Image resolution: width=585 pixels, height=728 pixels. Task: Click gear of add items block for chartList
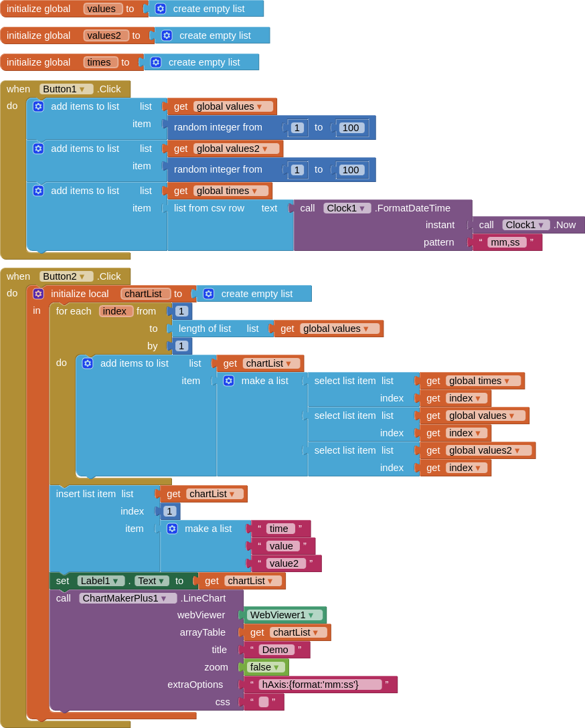tap(88, 363)
